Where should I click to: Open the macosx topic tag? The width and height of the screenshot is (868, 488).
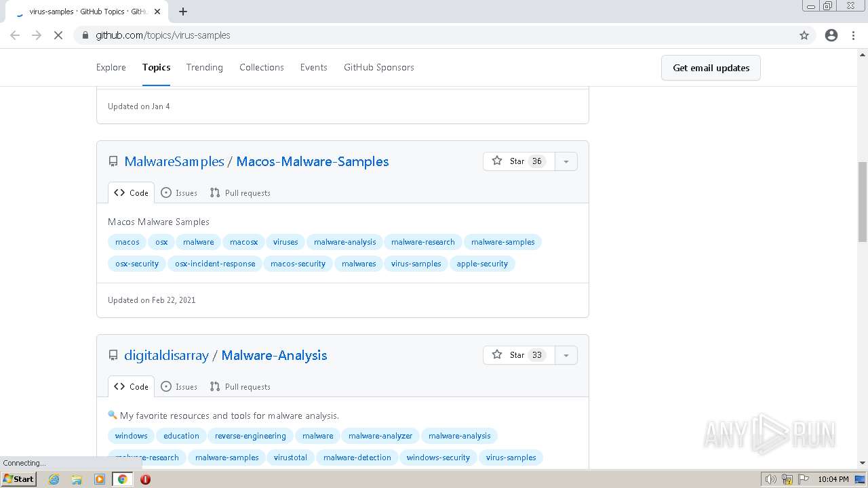tap(243, 242)
